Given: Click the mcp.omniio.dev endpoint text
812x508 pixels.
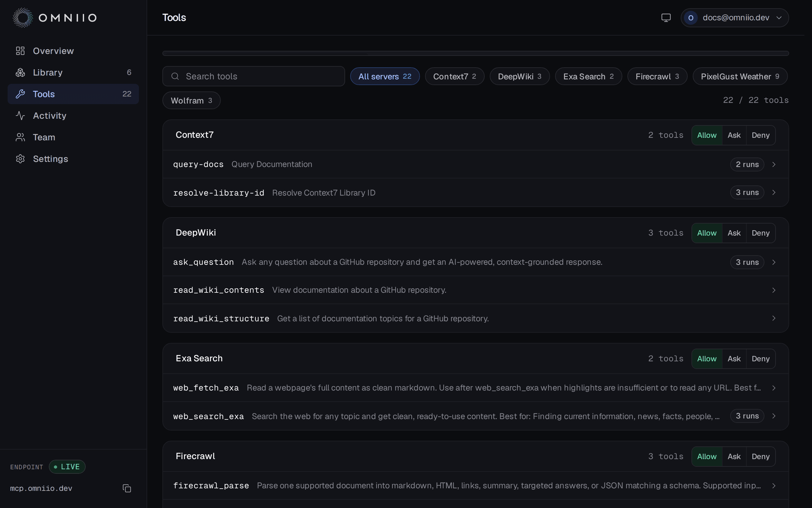Looking at the screenshot, I should pyautogui.click(x=41, y=488).
